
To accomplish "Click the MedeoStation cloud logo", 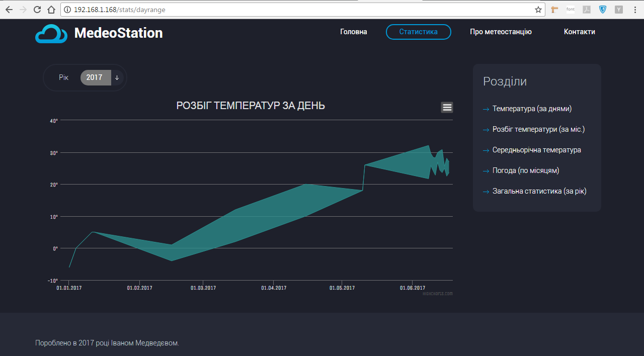I will (51, 34).
